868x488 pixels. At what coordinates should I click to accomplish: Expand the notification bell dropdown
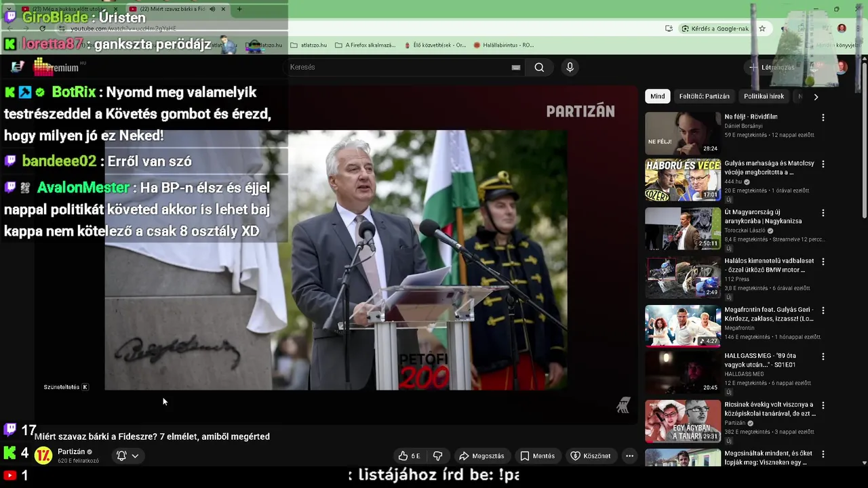pos(127,456)
